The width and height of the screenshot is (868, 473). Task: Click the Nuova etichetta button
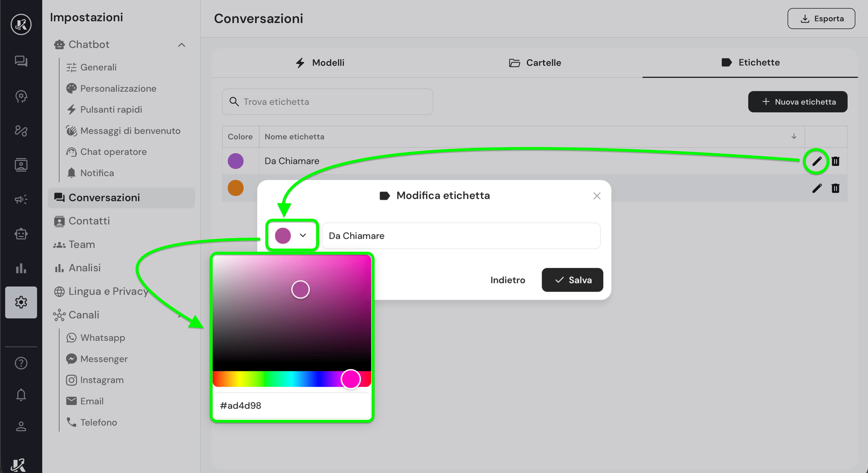click(798, 102)
